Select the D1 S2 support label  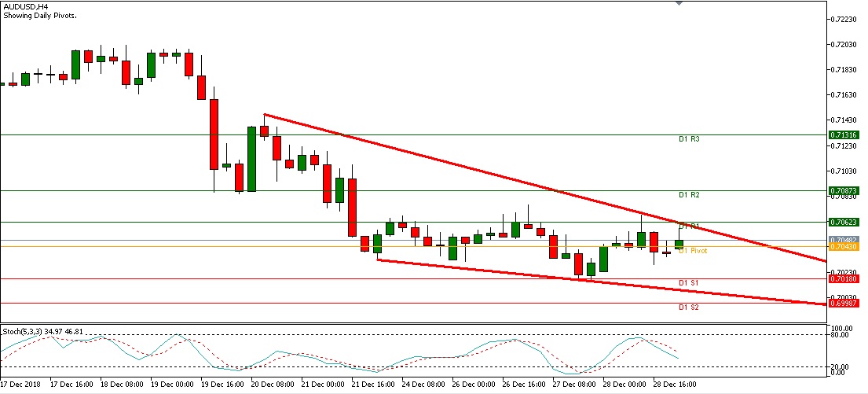coord(689,307)
